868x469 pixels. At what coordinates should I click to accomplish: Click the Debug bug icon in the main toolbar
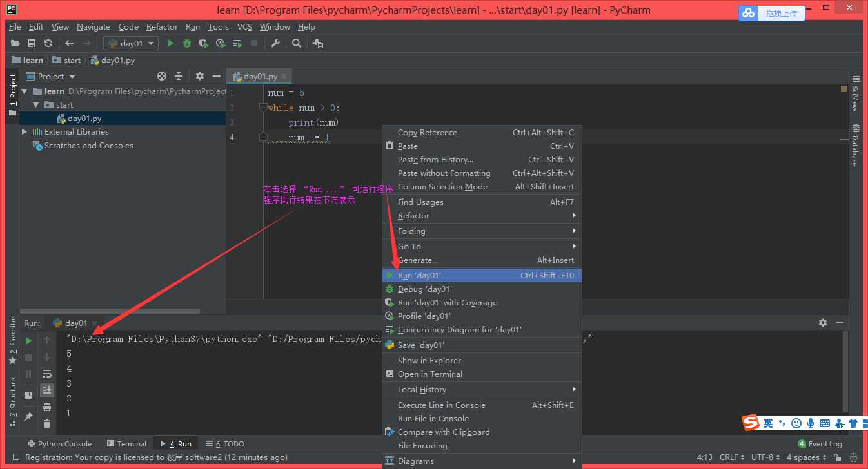coord(187,43)
